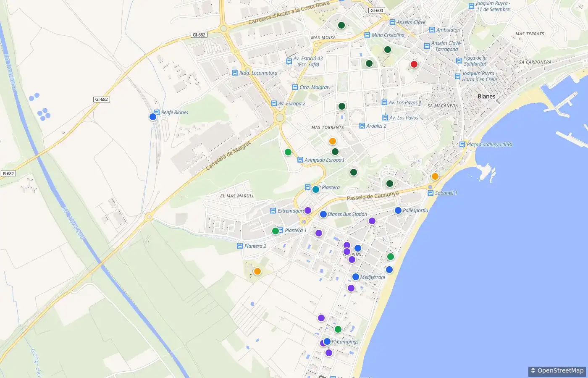Open the OpenStreetMap attribution link
This screenshot has height=378, width=588.
coord(560,370)
